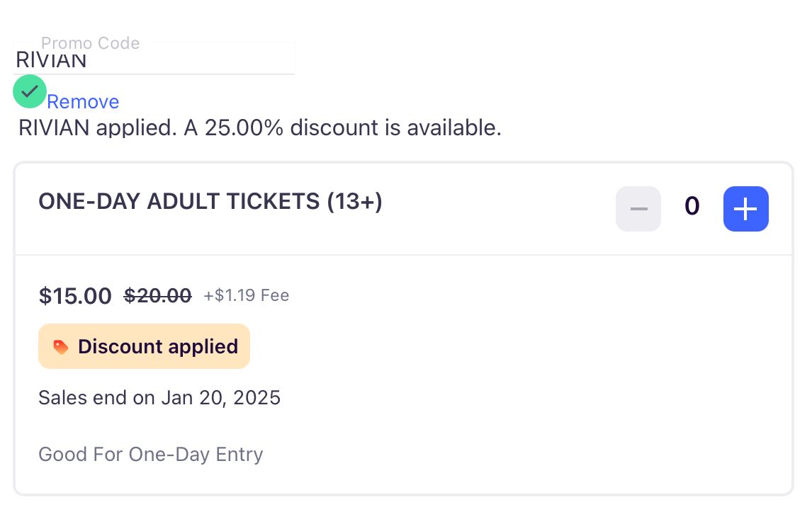
Task: Click the One-Day Adult Tickets (13+) heading
Action: click(210, 202)
